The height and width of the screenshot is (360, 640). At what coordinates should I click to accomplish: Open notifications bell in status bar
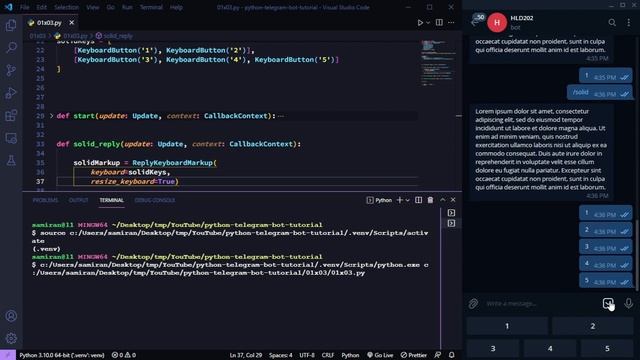click(452, 355)
